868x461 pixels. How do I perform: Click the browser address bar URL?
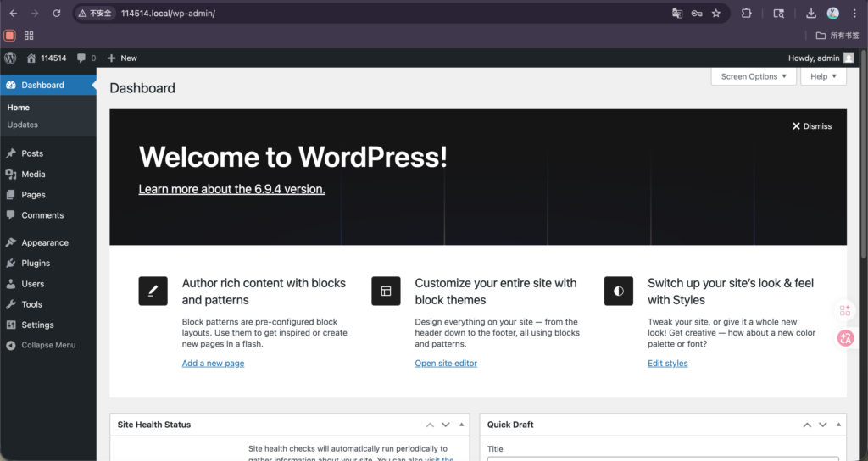point(169,14)
